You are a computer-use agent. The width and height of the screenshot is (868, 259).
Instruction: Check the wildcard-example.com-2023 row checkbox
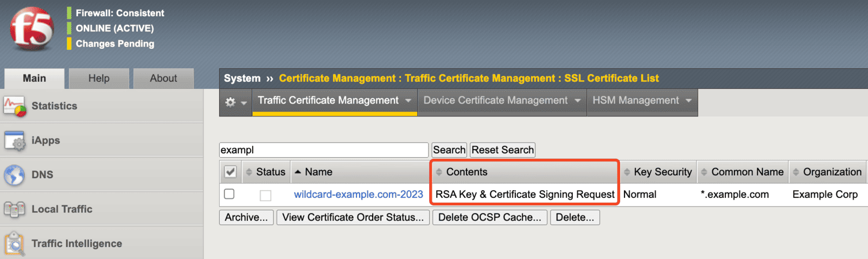229,194
